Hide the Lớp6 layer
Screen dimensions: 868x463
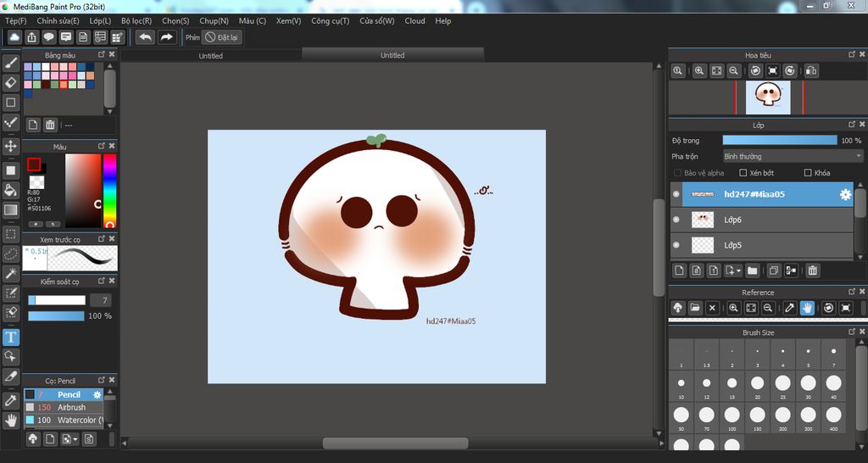(x=676, y=220)
